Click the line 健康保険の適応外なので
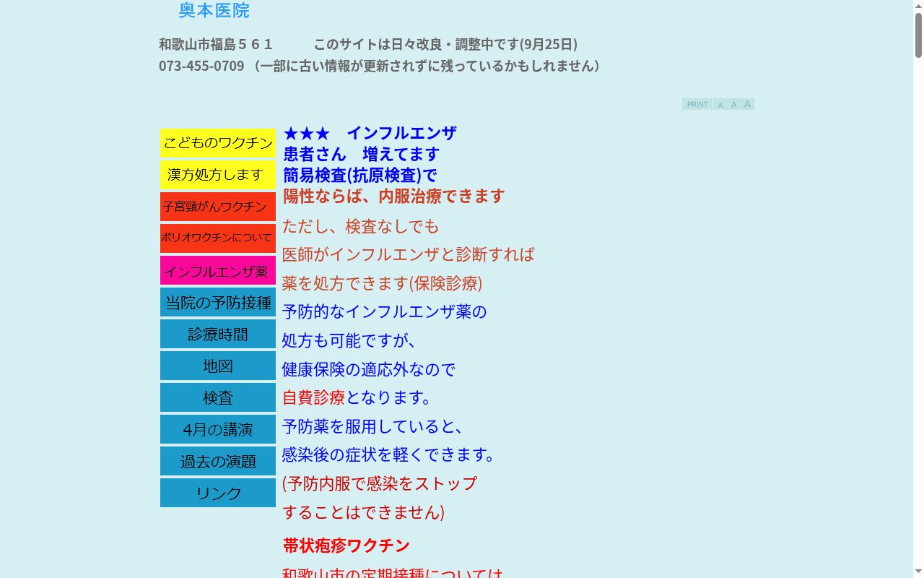 point(368,369)
